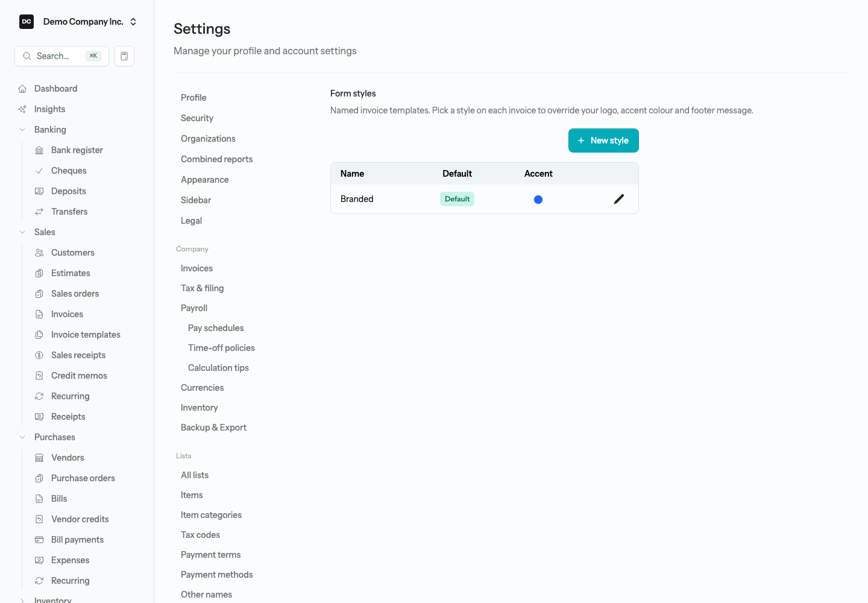Open Vendor credits in sidebar
This screenshot has height=603, width=868.
pos(80,519)
